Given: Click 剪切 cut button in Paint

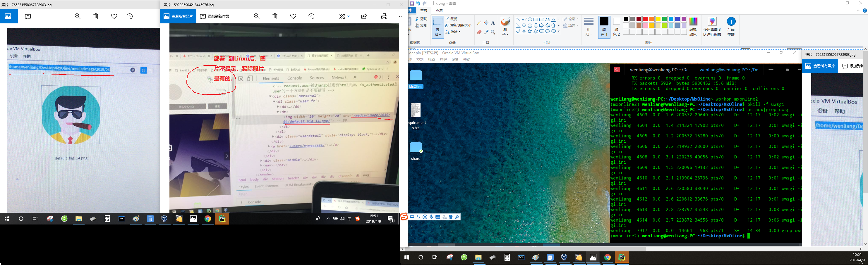Looking at the screenshot, I should pos(421,19).
